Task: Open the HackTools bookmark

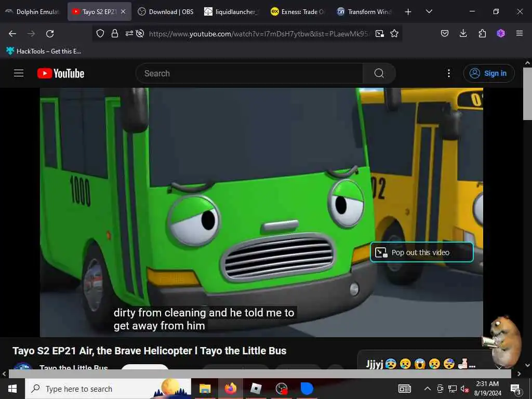Action: (44, 51)
